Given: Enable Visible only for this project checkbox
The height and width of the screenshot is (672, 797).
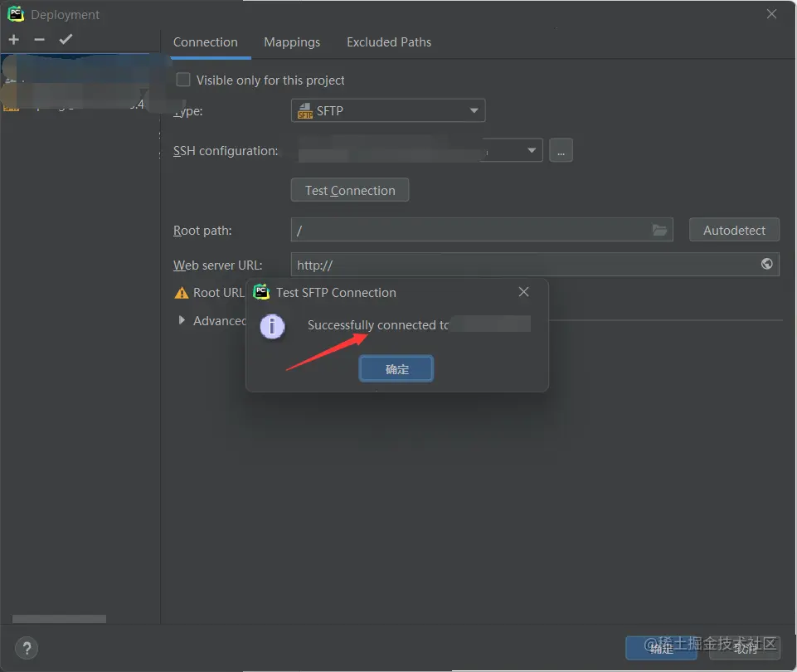Looking at the screenshot, I should click(183, 80).
